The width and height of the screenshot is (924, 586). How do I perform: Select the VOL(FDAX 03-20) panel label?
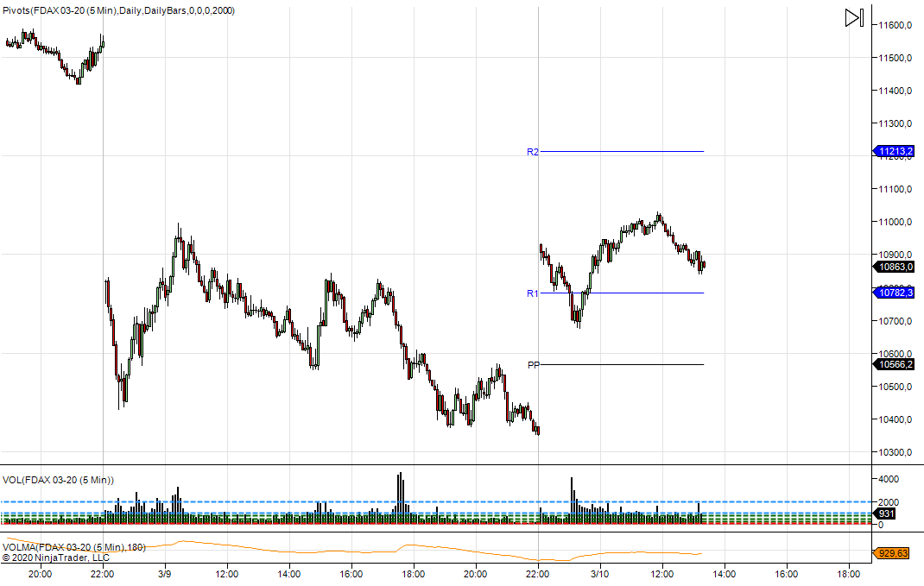(58, 480)
